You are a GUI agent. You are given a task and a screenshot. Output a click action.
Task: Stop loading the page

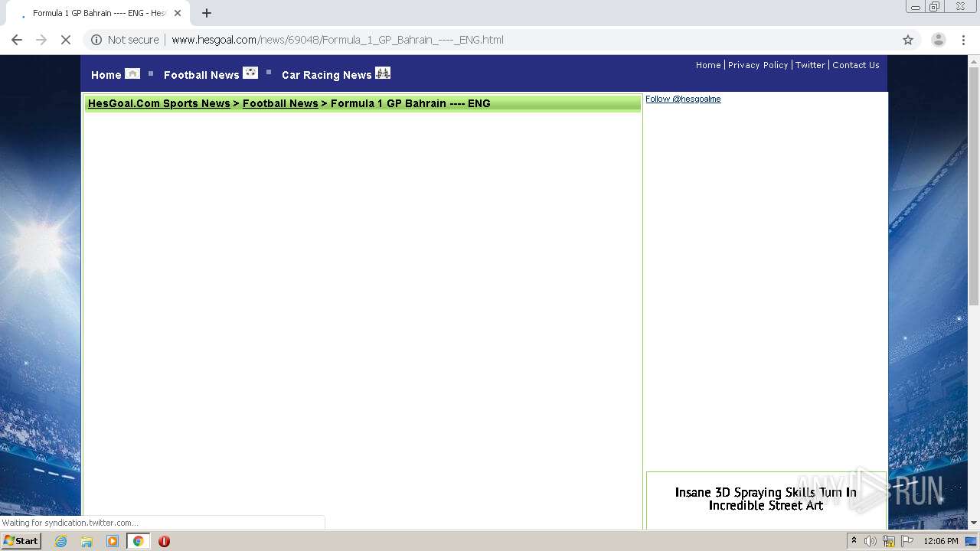point(66,40)
